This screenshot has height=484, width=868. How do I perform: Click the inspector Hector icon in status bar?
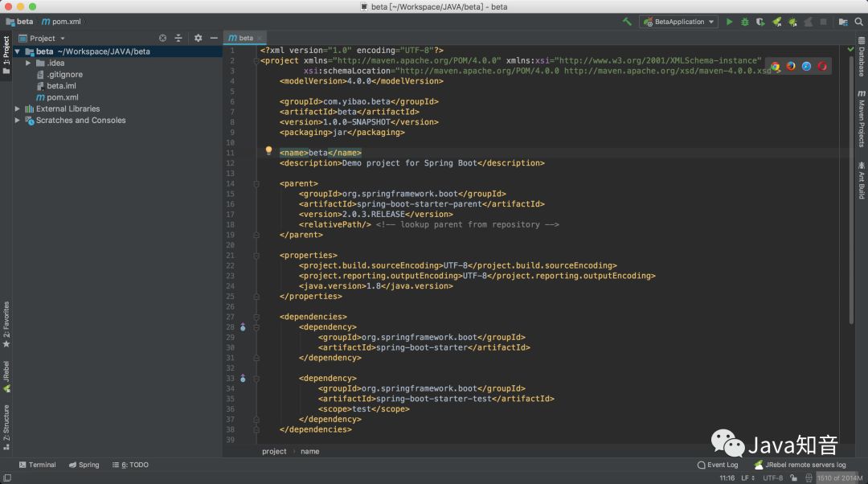coord(809,478)
